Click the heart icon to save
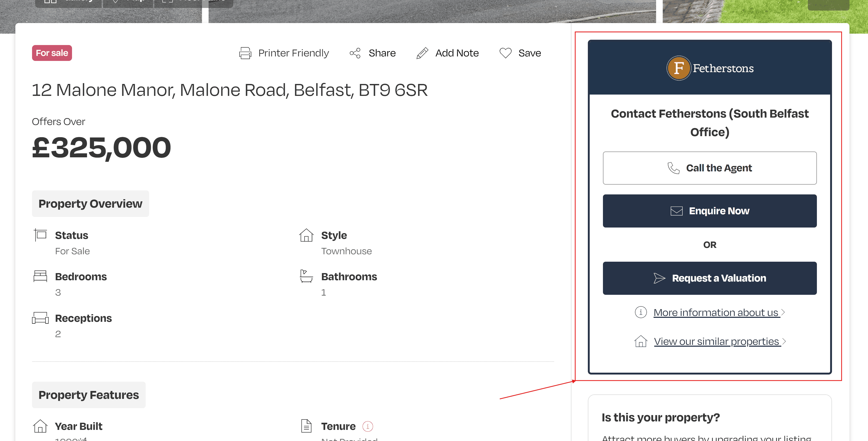The height and width of the screenshot is (441, 868). [x=505, y=53]
